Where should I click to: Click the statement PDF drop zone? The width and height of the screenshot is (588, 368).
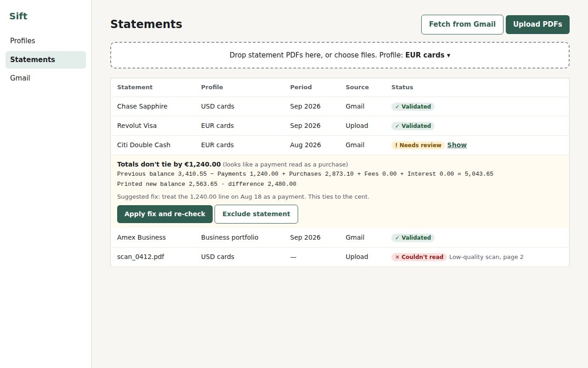point(340,55)
